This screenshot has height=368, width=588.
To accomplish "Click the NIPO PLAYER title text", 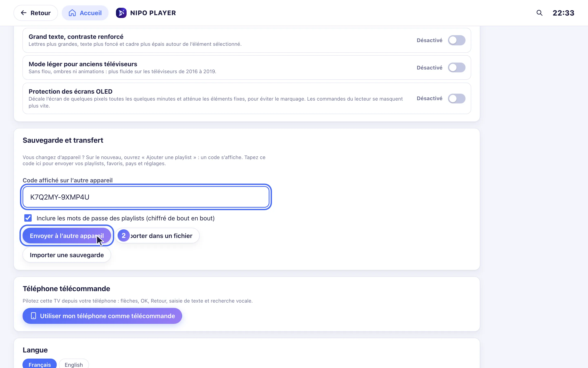I will pos(153,13).
